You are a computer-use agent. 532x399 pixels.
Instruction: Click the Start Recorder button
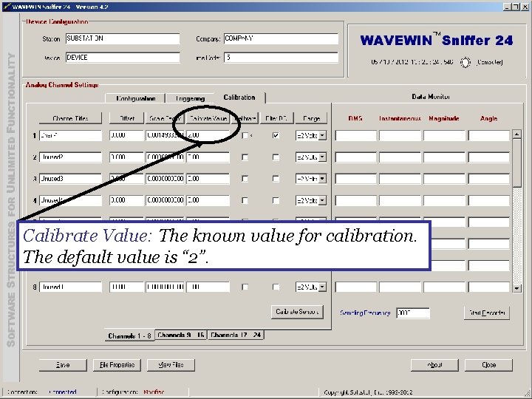487,313
